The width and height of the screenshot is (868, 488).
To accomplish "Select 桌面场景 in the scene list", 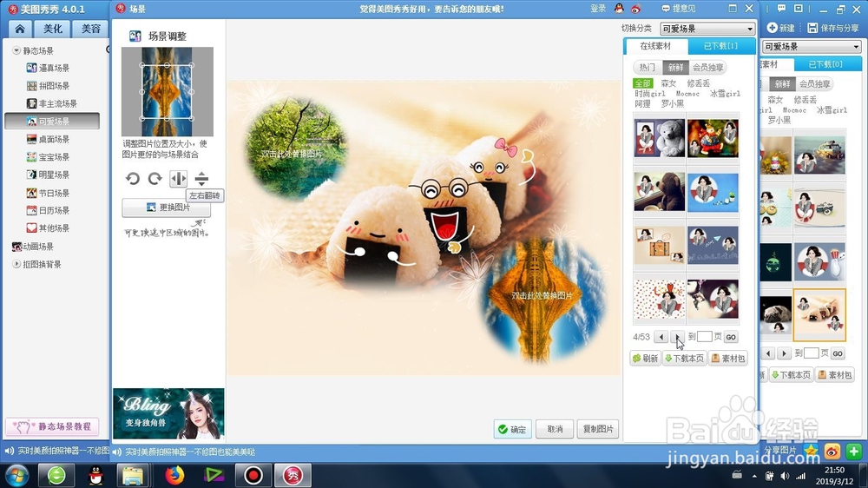I will point(48,139).
